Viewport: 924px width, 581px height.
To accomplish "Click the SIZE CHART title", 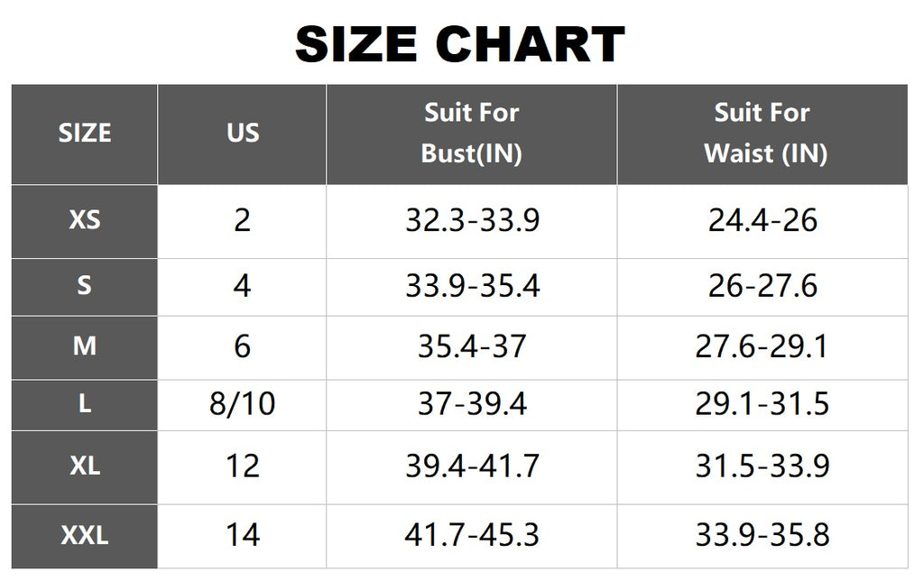I will click(x=460, y=45).
